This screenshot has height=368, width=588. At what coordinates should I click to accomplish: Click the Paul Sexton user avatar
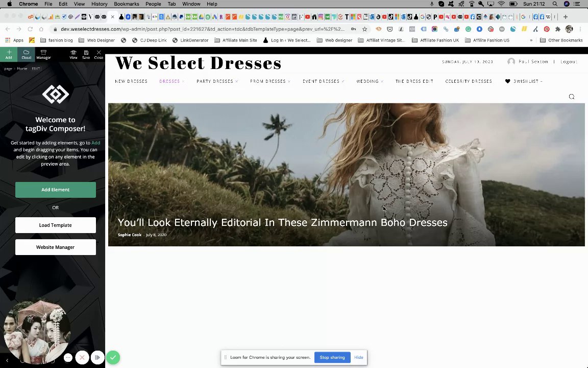pyautogui.click(x=511, y=61)
